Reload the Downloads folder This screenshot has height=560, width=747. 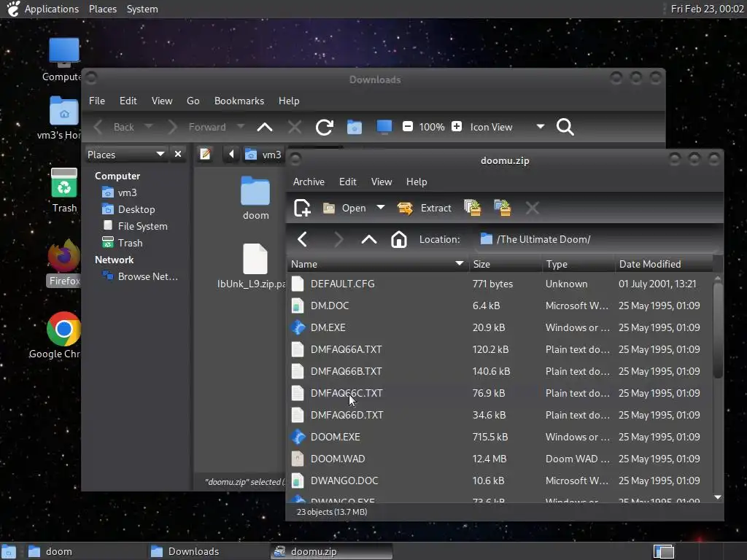tap(325, 127)
